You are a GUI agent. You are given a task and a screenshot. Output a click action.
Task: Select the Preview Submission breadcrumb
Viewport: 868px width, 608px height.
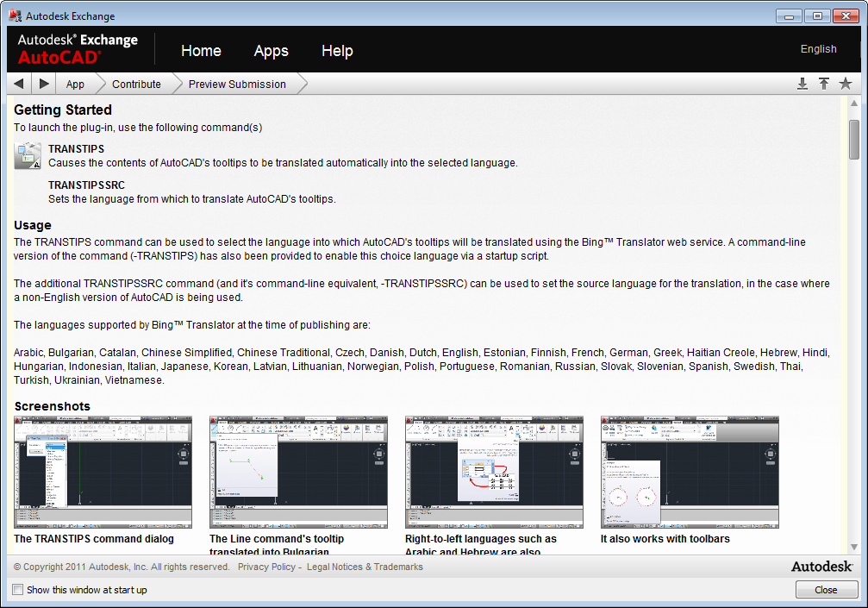(237, 84)
